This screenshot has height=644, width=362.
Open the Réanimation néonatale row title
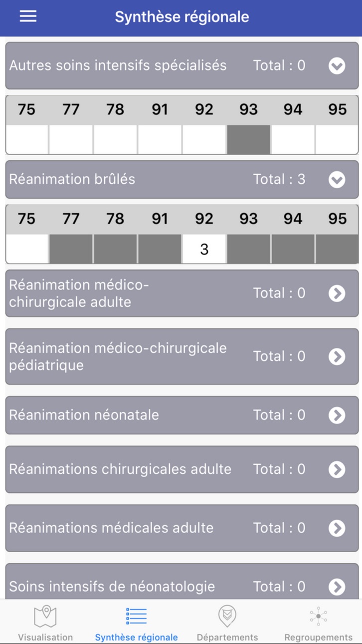click(x=84, y=415)
